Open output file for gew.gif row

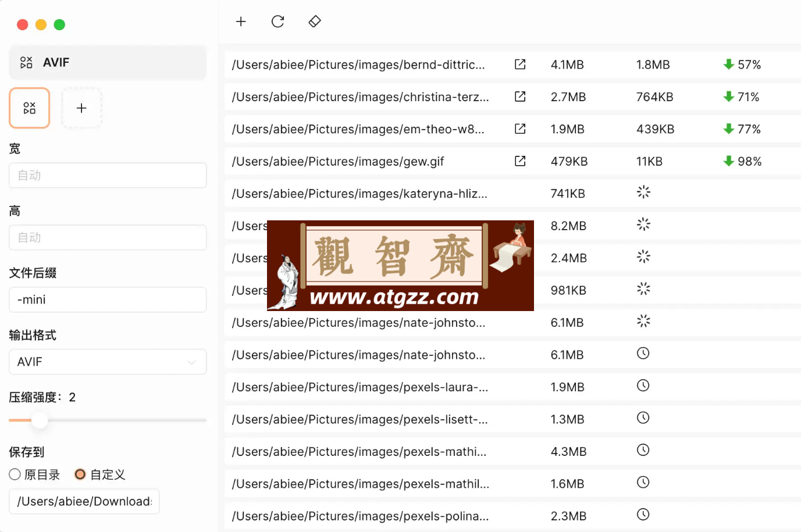tap(520, 161)
